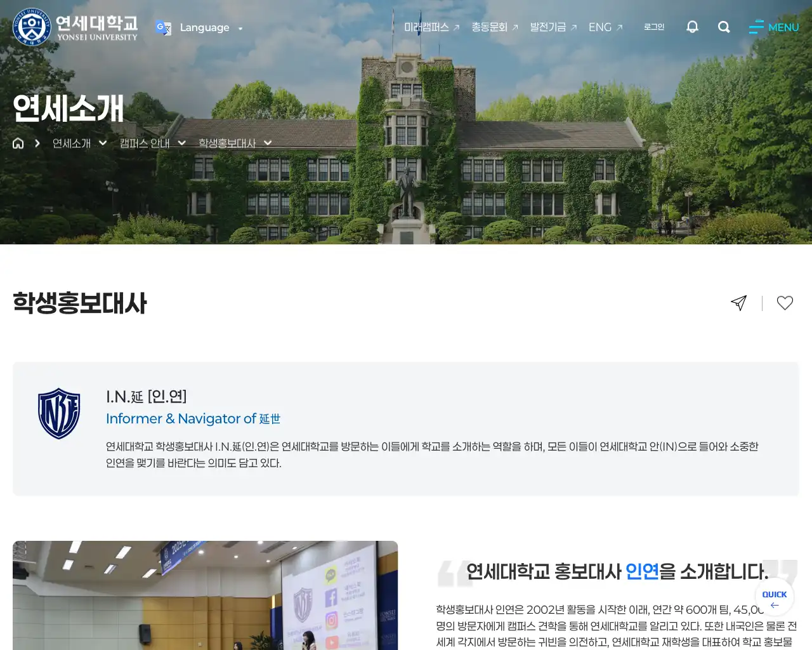Click the 연세소개 banner title
The height and width of the screenshot is (650, 812).
68,109
